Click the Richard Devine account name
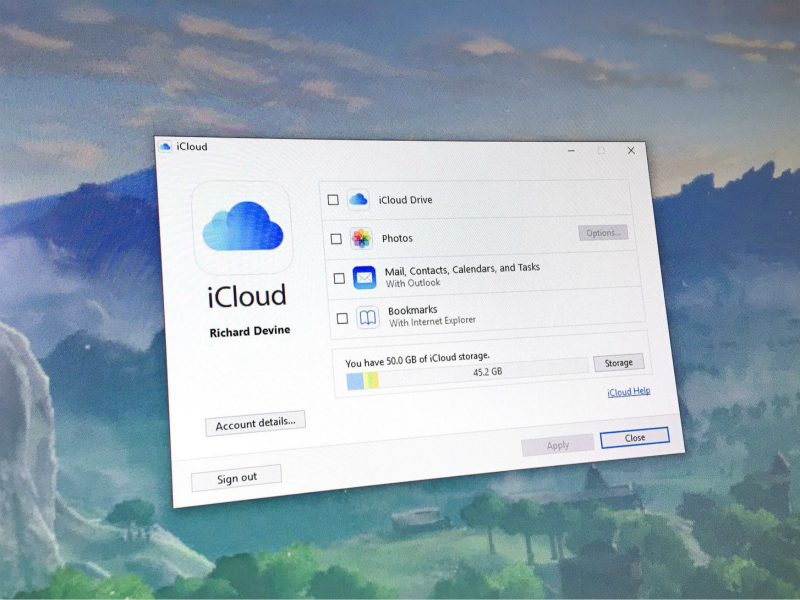 coord(249,332)
